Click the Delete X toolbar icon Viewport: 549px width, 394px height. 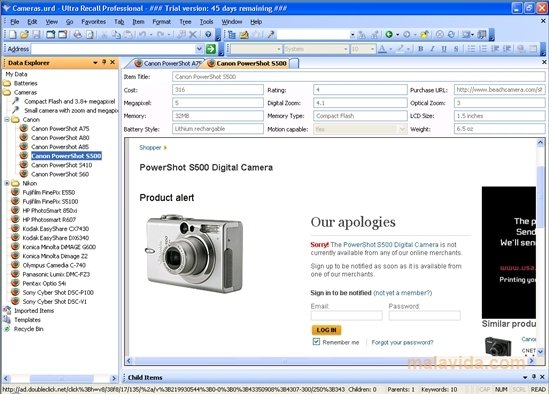[x=193, y=34]
